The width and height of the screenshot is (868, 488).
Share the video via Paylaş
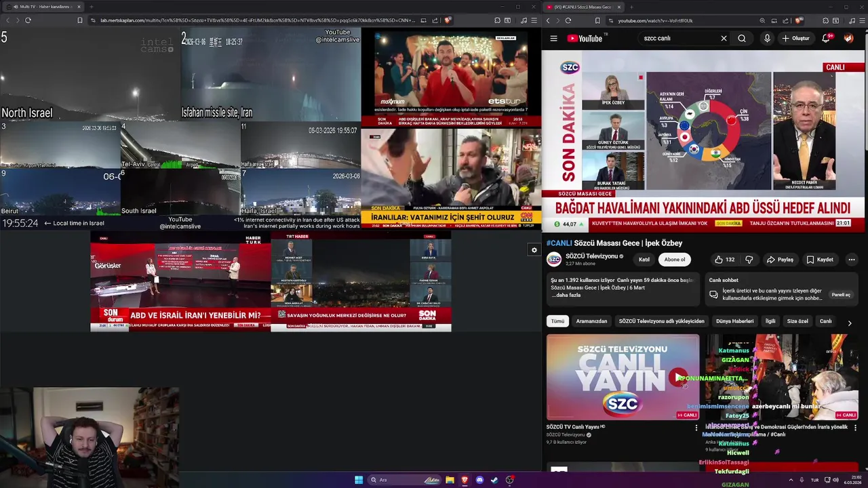(780, 260)
